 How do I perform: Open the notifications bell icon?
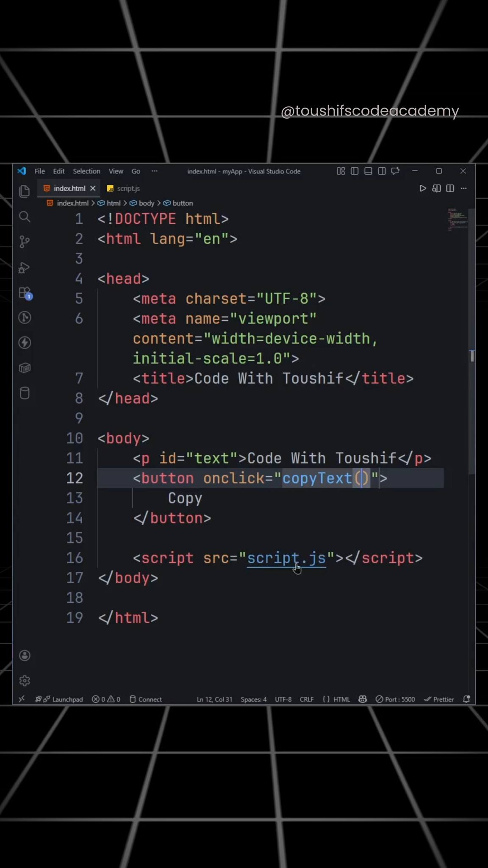click(x=466, y=699)
